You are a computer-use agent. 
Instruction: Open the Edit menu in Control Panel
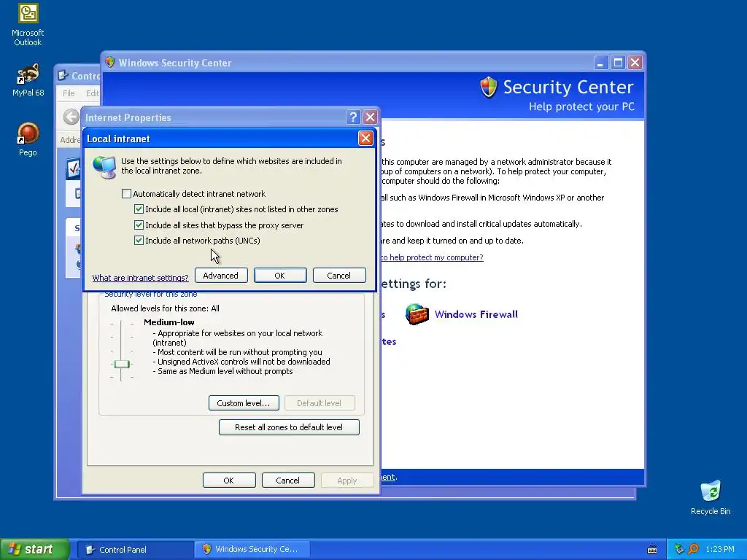[92, 93]
